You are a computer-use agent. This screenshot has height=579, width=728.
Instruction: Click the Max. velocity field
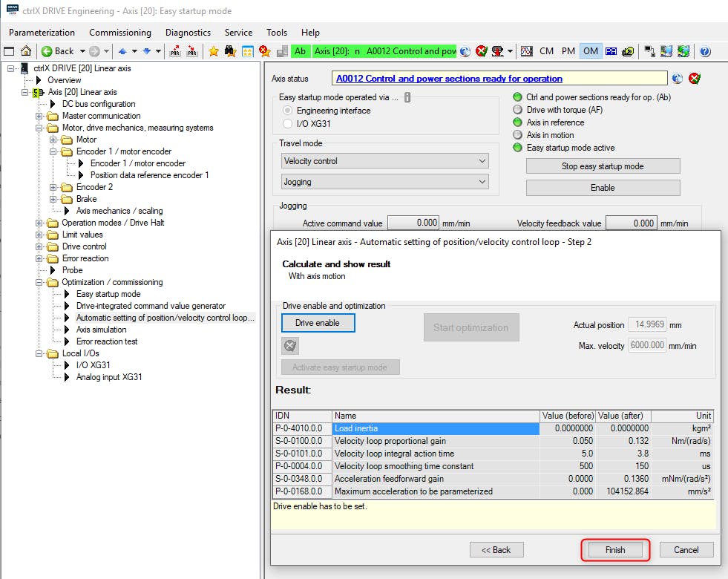(x=648, y=345)
